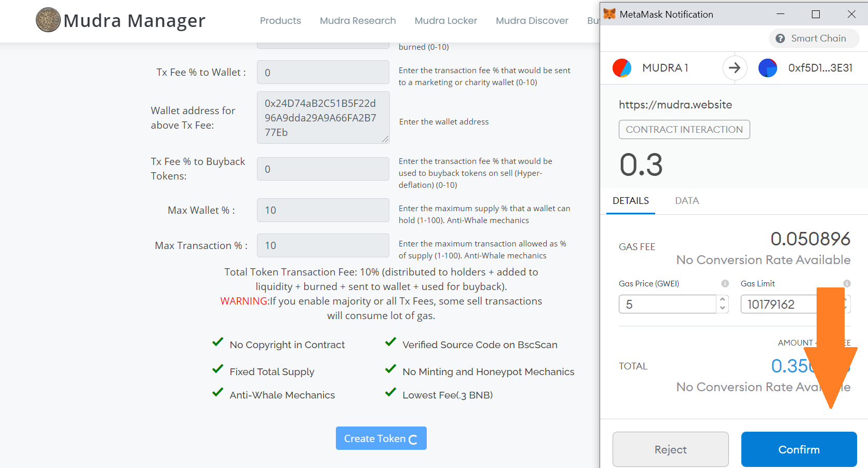868x468 pixels.
Task: Click the CONTRACT INTERACTION label
Action: coord(684,130)
